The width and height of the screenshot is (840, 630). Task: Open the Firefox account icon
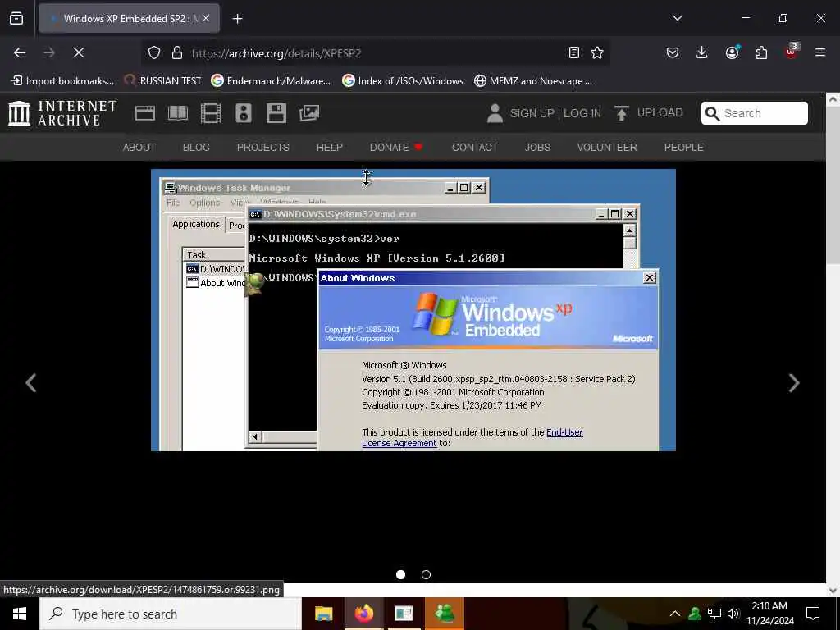click(x=732, y=52)
